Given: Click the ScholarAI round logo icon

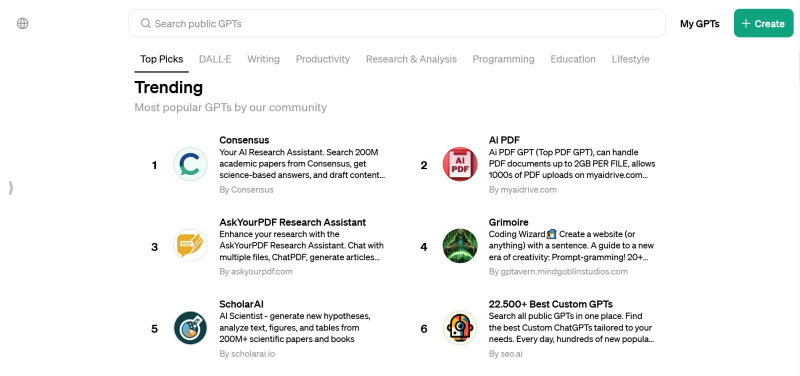Looking at the screenshot, I should [x=190, y=328].
